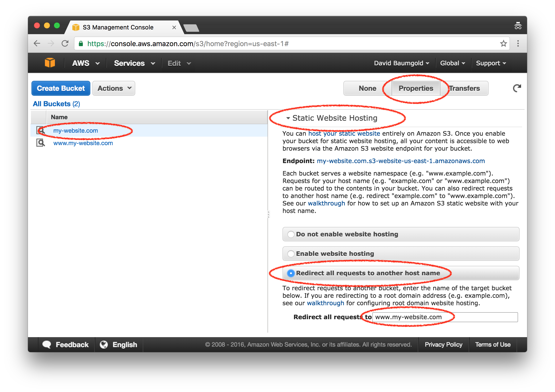This screenshot has height=392, width=555.
Task: Open the walkthrough link about S3 static website
Action: (x=326, y=203)
